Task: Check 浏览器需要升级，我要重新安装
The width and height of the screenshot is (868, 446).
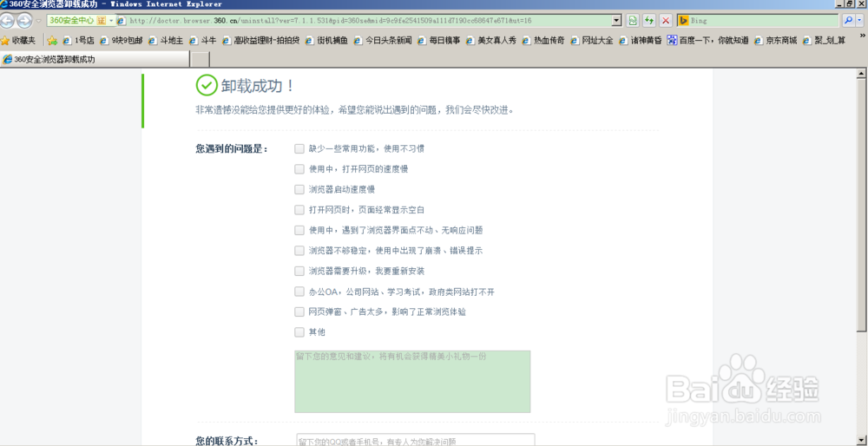Action: (299, 271)
